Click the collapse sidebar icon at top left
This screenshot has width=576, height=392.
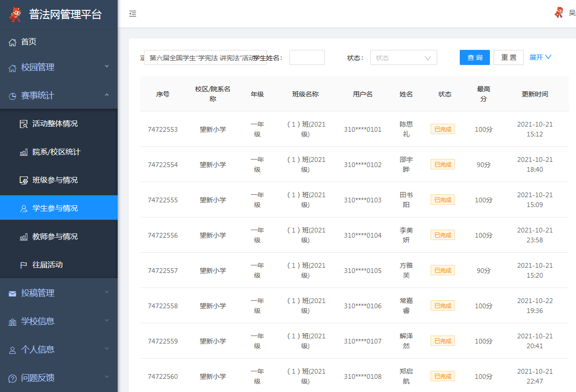[x=132, y=14]
